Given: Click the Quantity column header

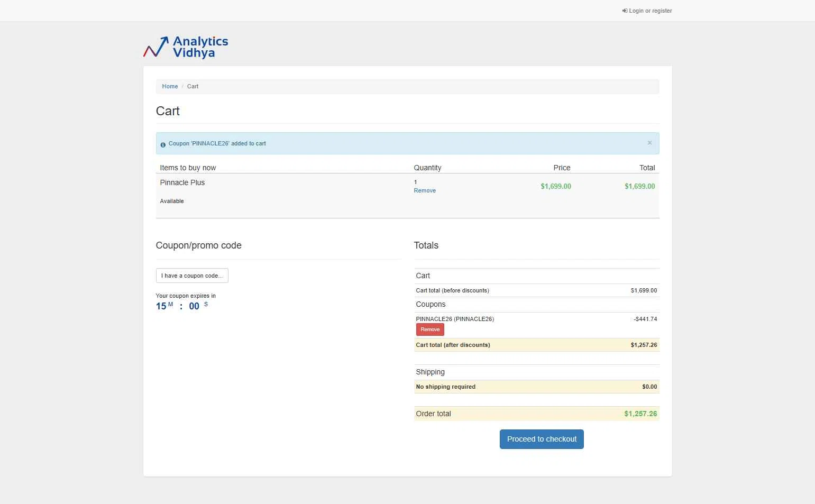Looking at the screenshot, I should (427, 168).
